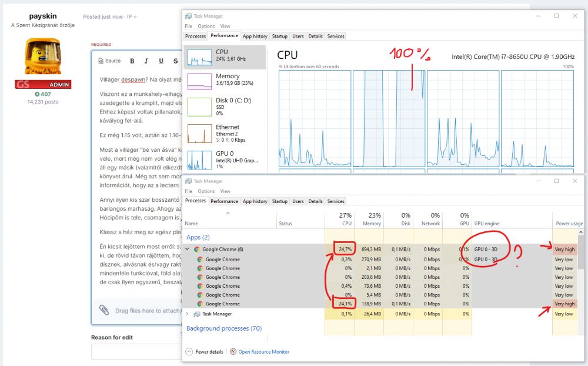The width and height of the screenshot is (588, 366).
Task: Toggle Strikethrough formatting in forum editor
Action: click(x=175, y=61)
